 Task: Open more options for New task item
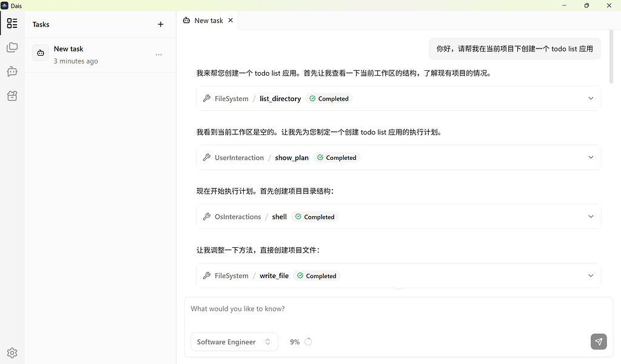[x=159, y=55]
